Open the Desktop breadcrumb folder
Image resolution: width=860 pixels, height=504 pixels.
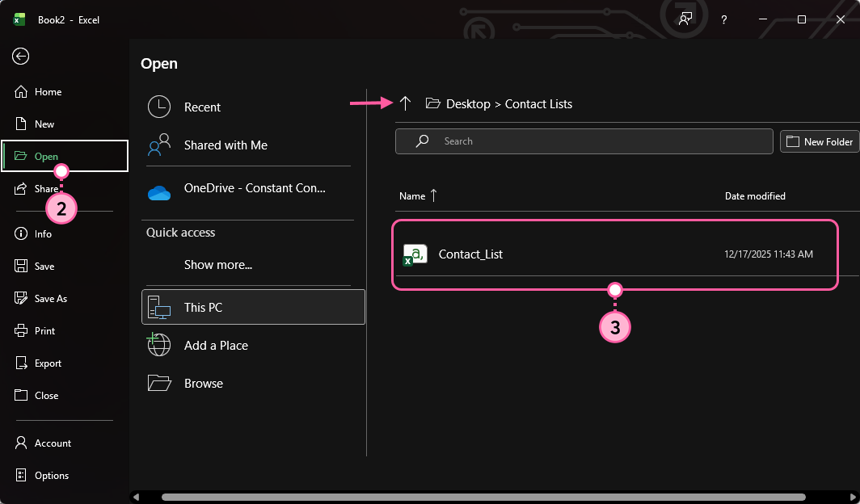469,103
